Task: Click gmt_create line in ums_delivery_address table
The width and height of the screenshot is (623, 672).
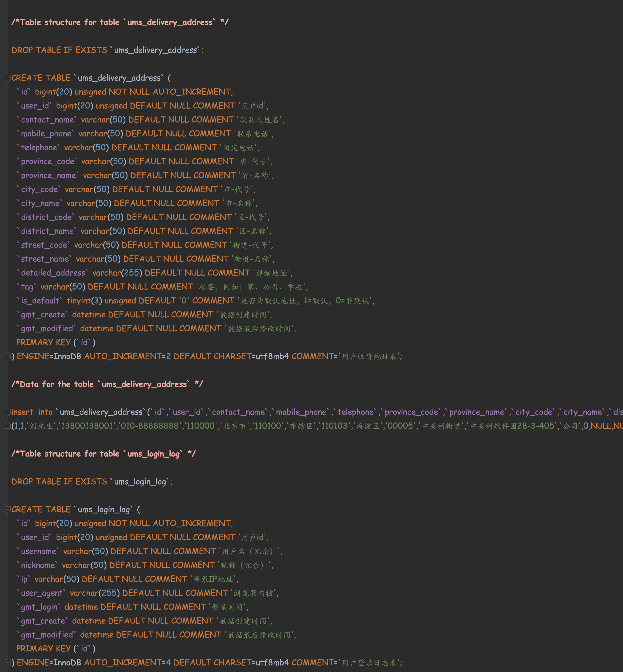Action: click(x=144, y=315)
